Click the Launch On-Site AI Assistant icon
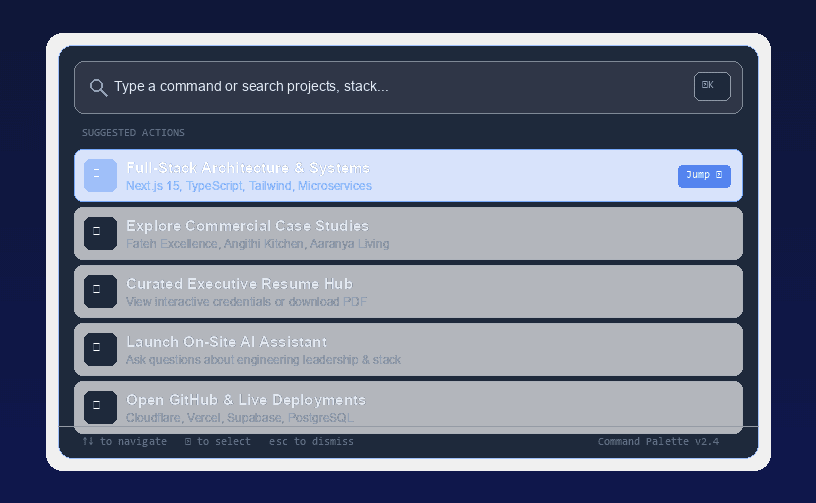 100,349
